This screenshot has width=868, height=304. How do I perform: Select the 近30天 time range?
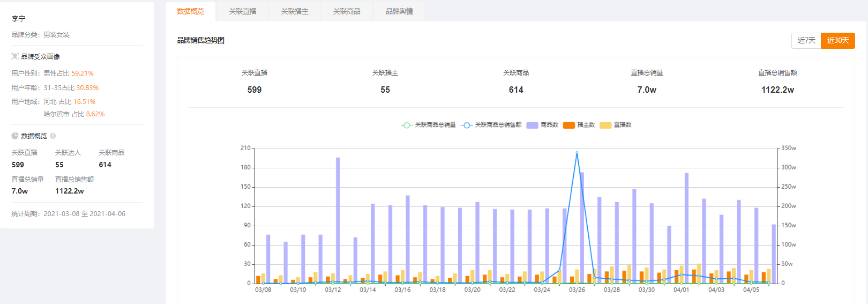click(x=838, y=40)
